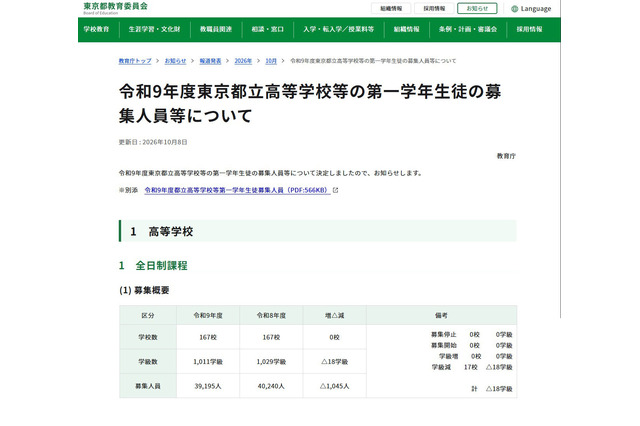Open the 組織情報 navigation menu item

(407, 29)
